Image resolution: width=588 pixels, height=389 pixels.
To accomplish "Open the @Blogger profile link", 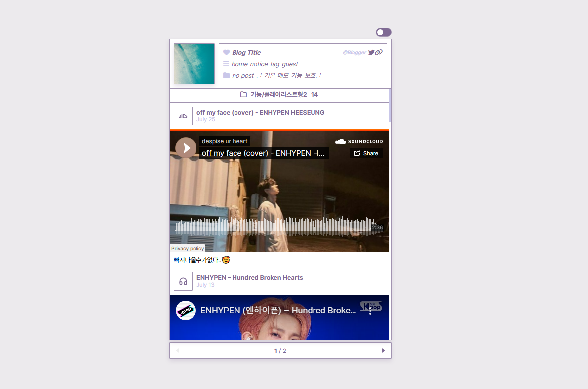I will point(354,52).
